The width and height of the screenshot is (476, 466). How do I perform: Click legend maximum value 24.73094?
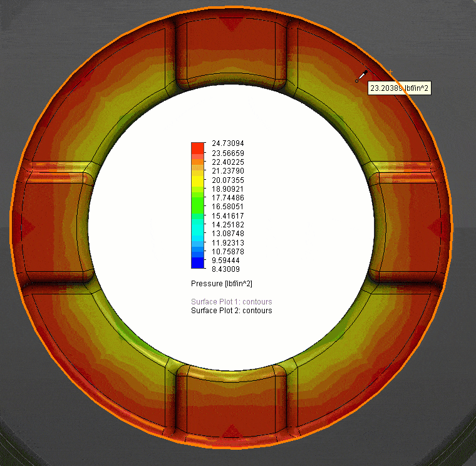pyautogui.click(x=229, y=144)
